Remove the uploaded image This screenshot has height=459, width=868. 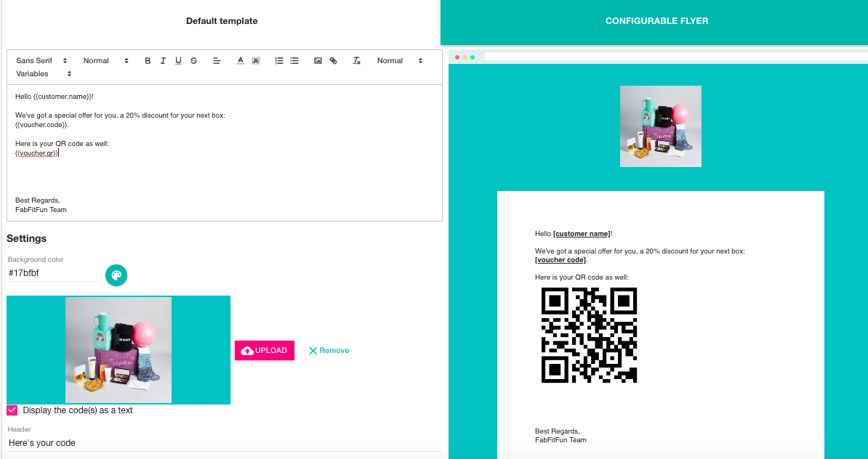329,351
